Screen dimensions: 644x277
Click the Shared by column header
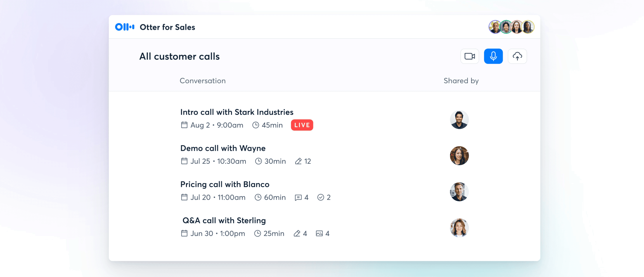461,81
